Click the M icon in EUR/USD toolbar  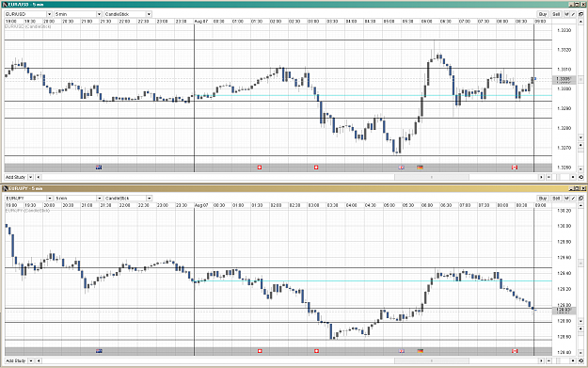[566, 14]
